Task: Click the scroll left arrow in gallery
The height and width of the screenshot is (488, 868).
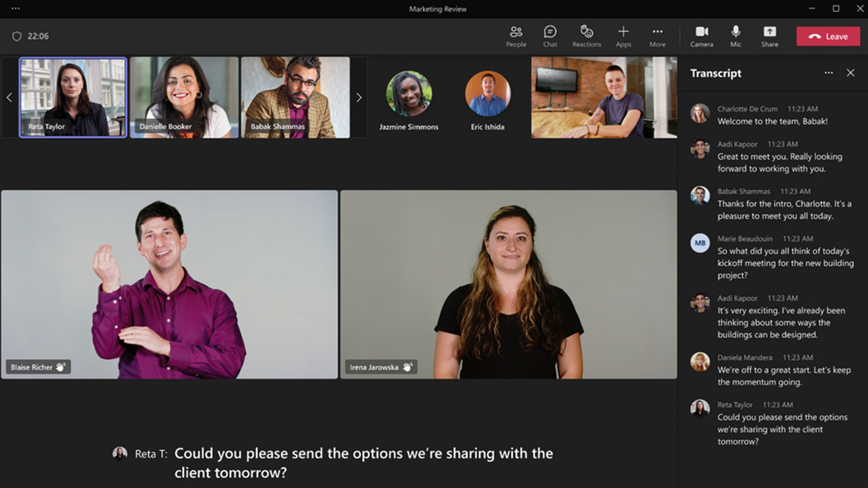Action: (x=9, y=97)
